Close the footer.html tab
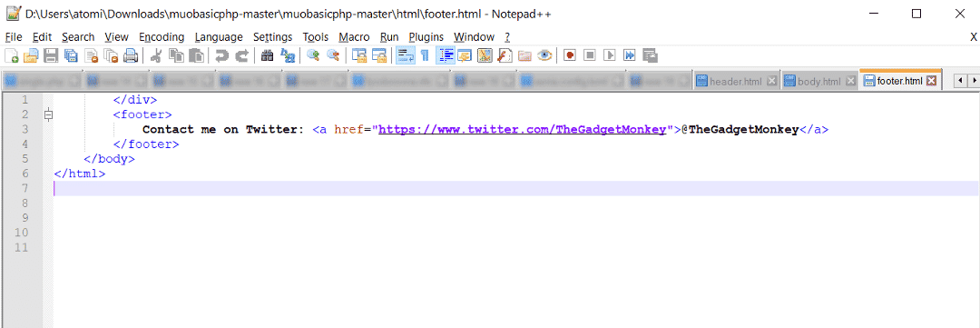This screenshot has height=328, width=980. click(931, 81)
